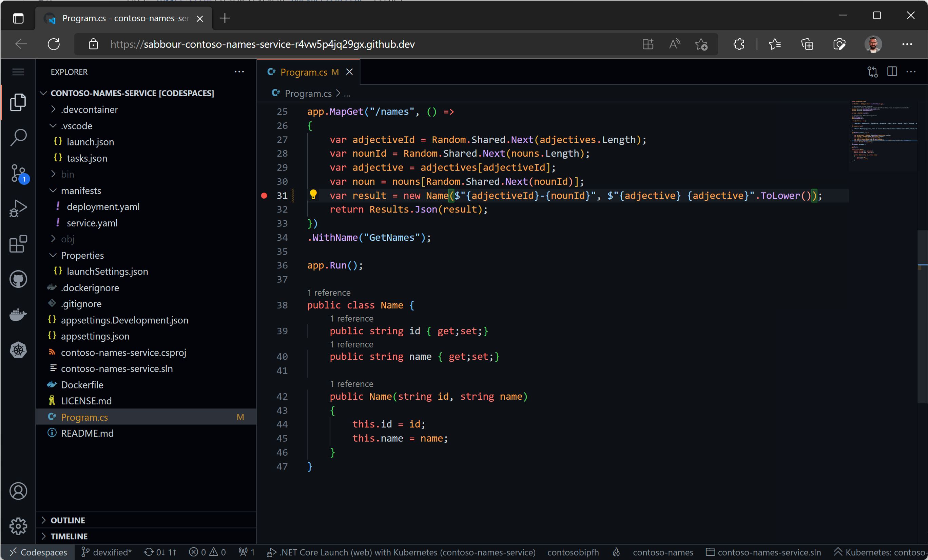The height and width of the screenshot is (560, 928).
Task: Open the Run and Debug view
Action: coord(18,208)
